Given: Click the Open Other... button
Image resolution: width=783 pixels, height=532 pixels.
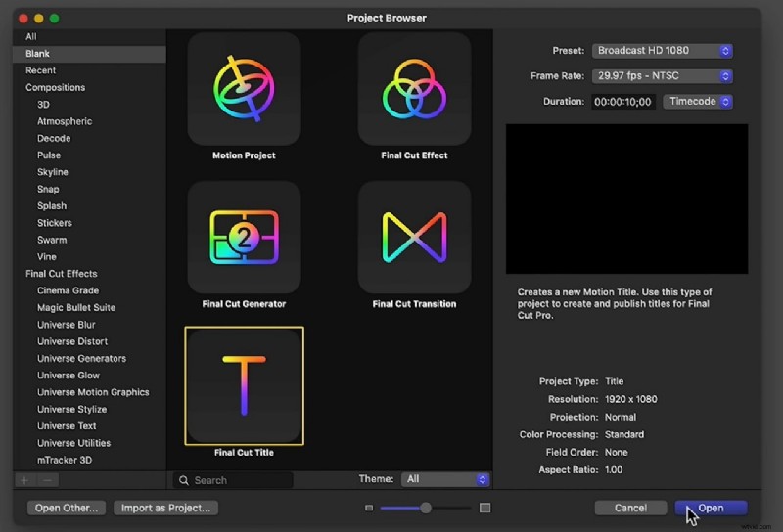Looking at the screenshot, I should 67,508.
